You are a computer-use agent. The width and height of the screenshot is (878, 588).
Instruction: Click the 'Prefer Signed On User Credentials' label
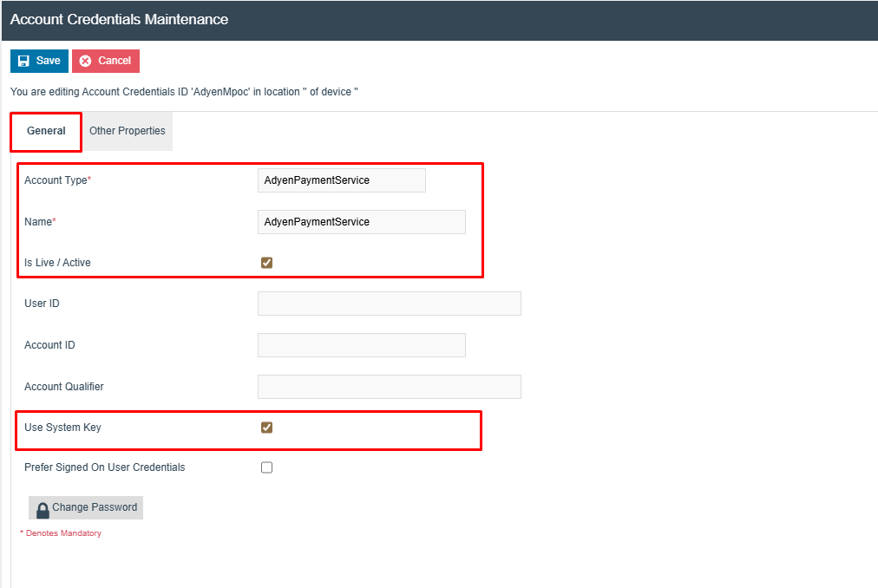[x=105, y=467]
